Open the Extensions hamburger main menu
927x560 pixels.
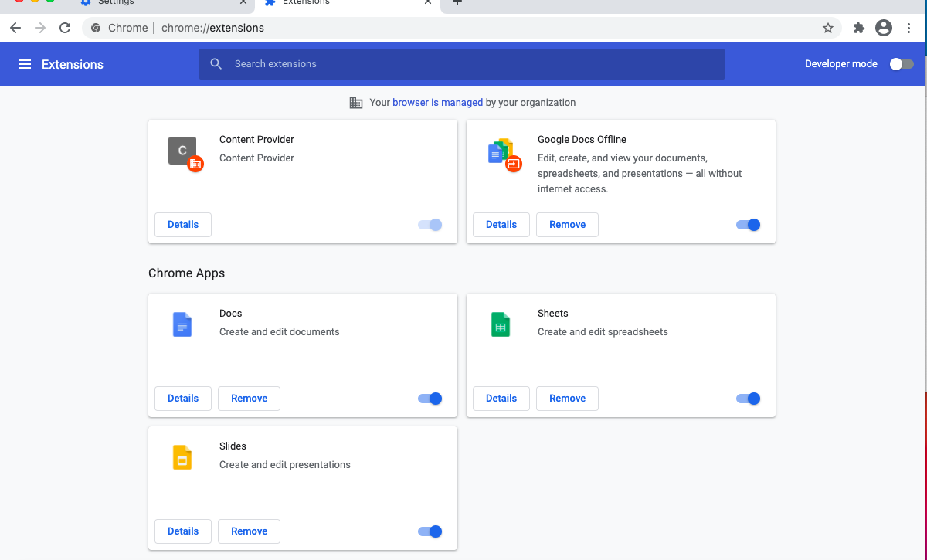coord(25,64)
